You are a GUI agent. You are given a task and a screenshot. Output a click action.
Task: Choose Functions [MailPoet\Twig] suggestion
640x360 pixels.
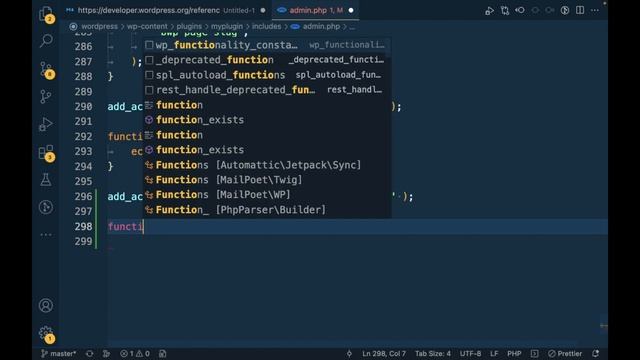tap(267, 180)
